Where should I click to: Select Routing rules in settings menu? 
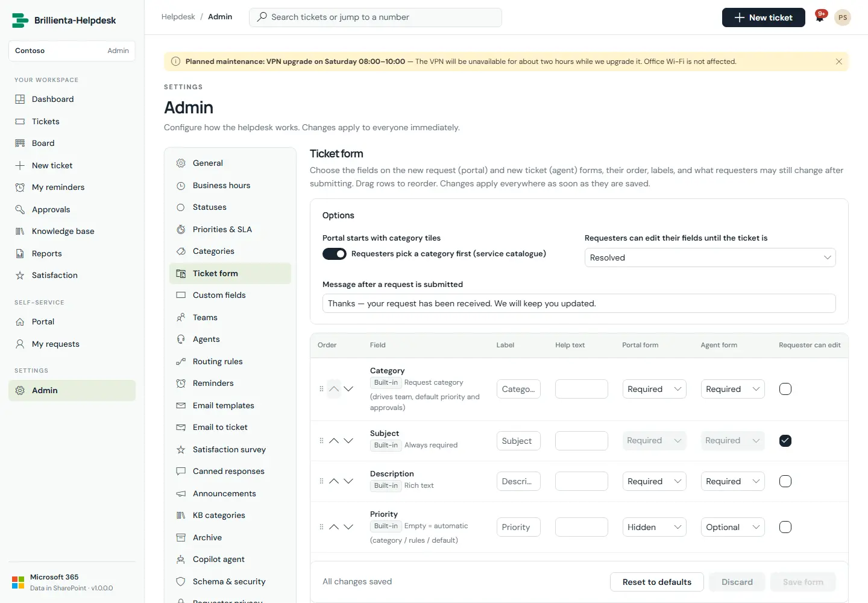[x=230, y=362]
